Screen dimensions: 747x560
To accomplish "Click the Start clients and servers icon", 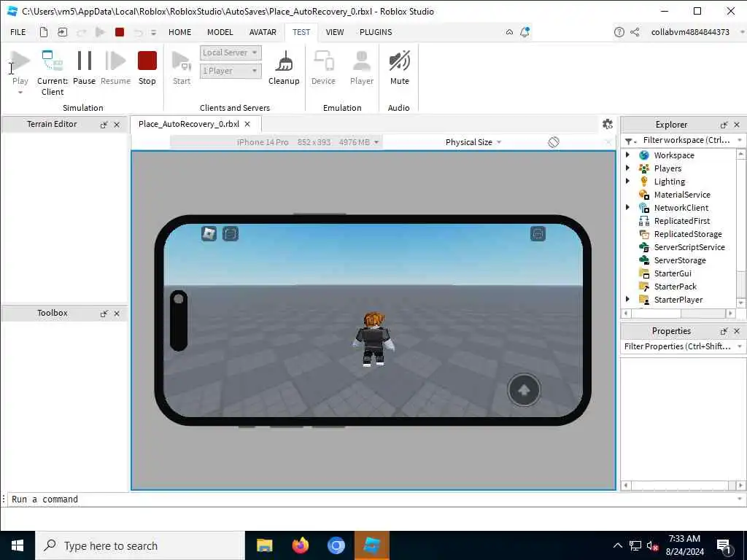I will [182, 61].
